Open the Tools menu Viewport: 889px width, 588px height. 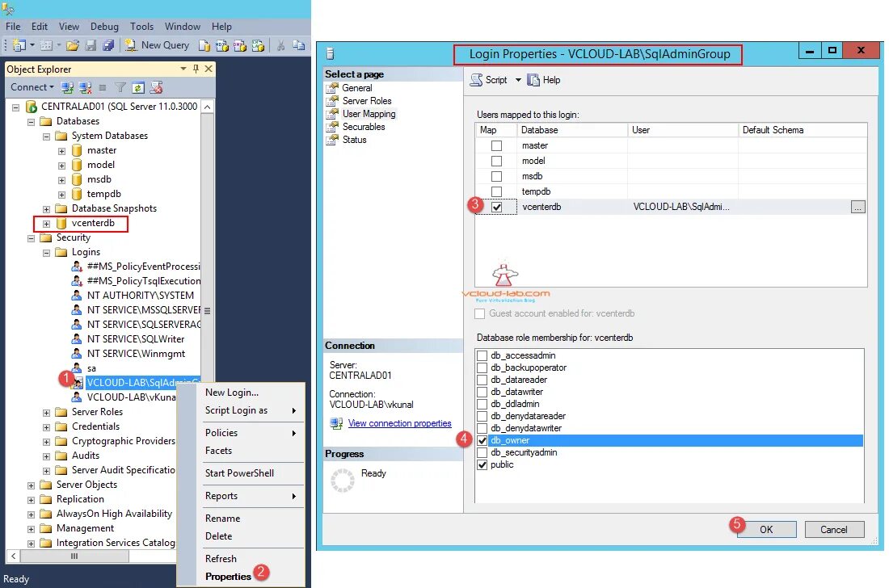tap(141, 26)
